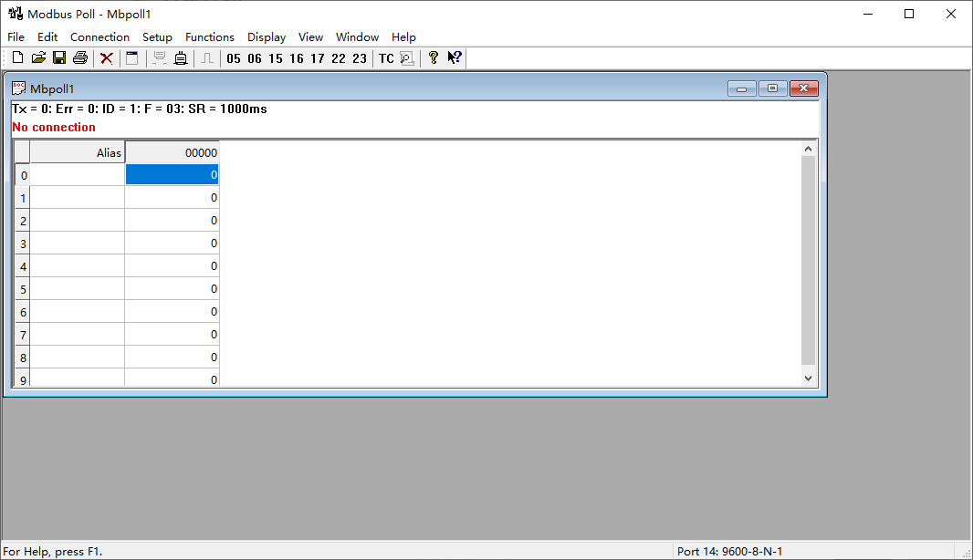Select function 15 write multiple coils

(276, 58)
